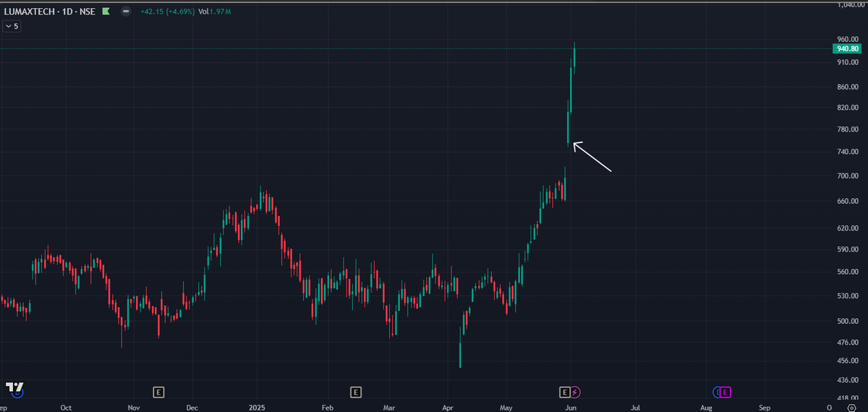Click the 910.00 price axis label
The image size is (868, 412).
[x=847, y=62]
